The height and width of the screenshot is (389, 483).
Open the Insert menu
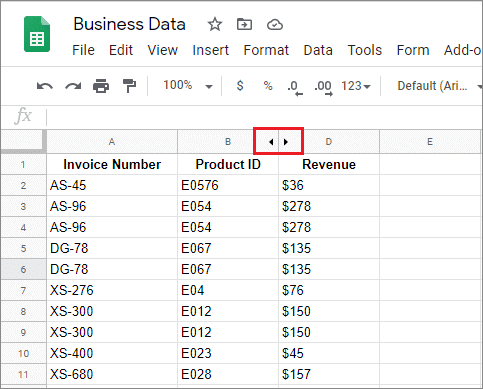(211, 50)
